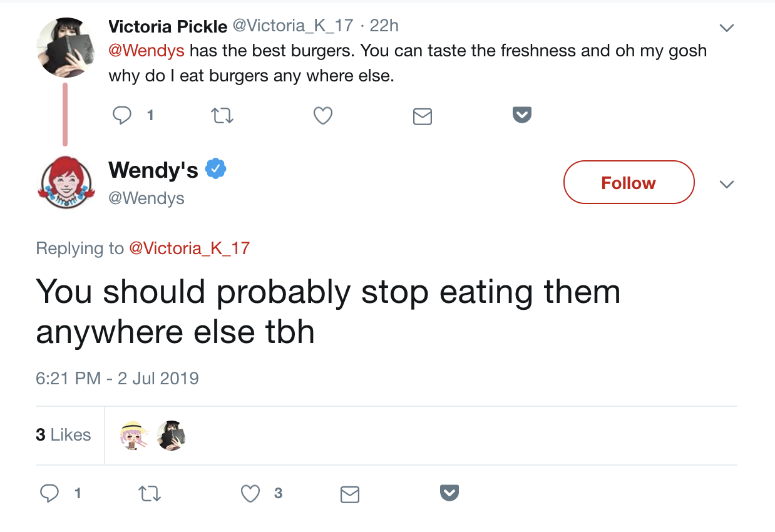This screenshot has height=532, width=775.
Task: Follow the Wendy's account
Action: [x=629, y=183]
